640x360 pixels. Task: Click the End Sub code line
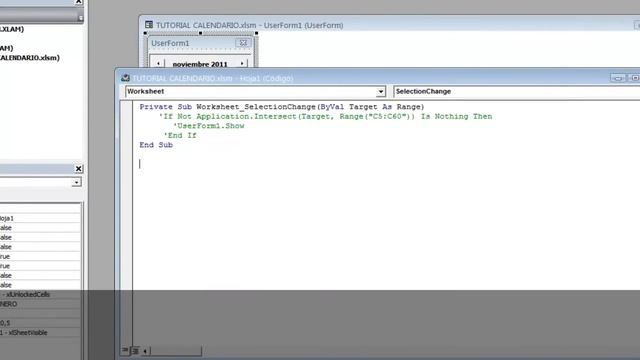[156, 145]
